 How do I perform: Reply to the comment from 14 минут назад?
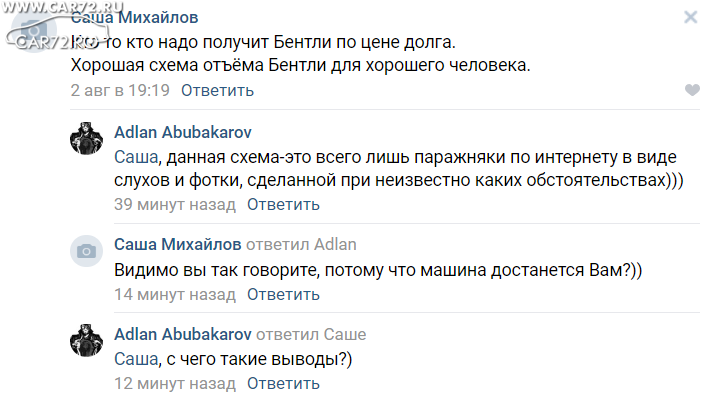tap(283, 294)
